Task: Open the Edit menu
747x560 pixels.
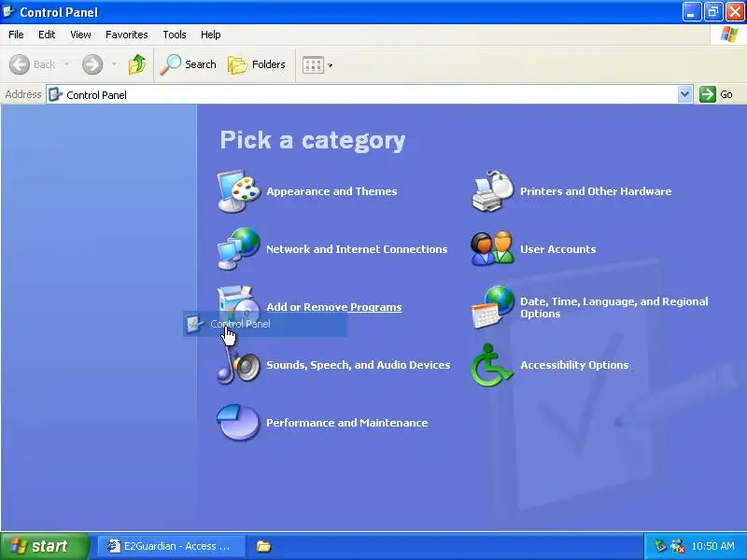Action: (x=47, y=35)
